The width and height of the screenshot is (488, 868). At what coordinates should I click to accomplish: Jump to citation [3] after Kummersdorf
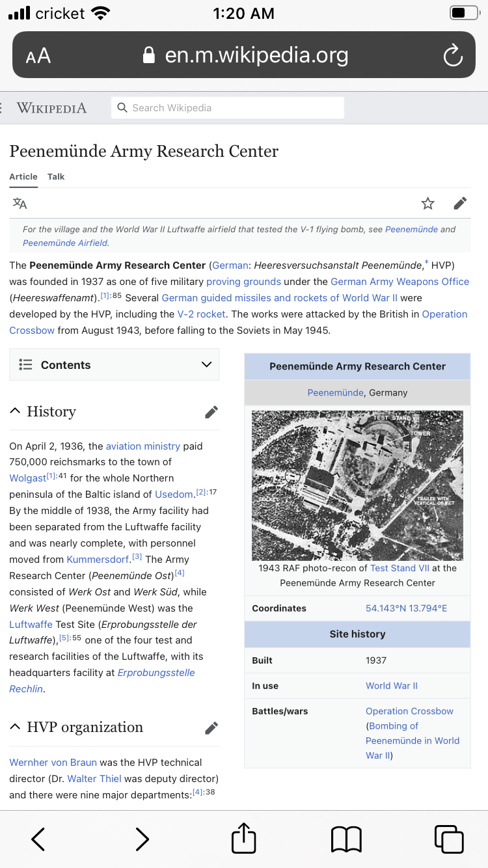pos(137,557)
